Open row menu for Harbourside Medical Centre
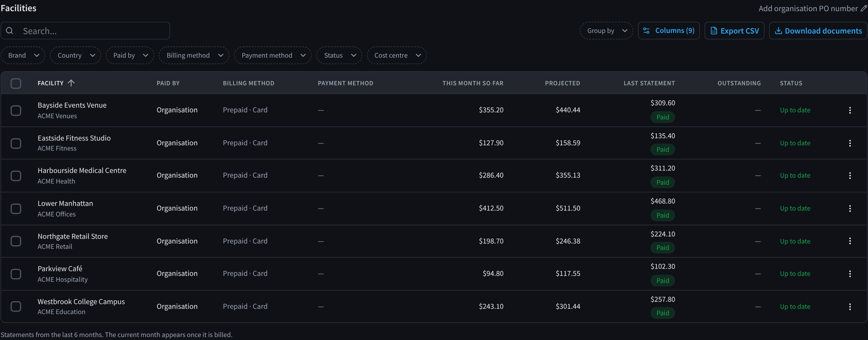868x340 pixels. pyautogui.click(x=850, y=176)
